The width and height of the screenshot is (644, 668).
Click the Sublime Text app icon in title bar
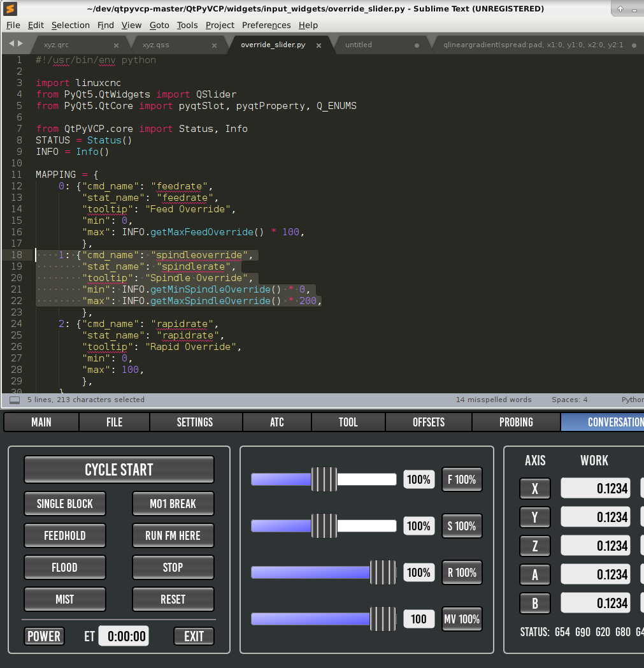pyautogui.click(x=10, y=8)
